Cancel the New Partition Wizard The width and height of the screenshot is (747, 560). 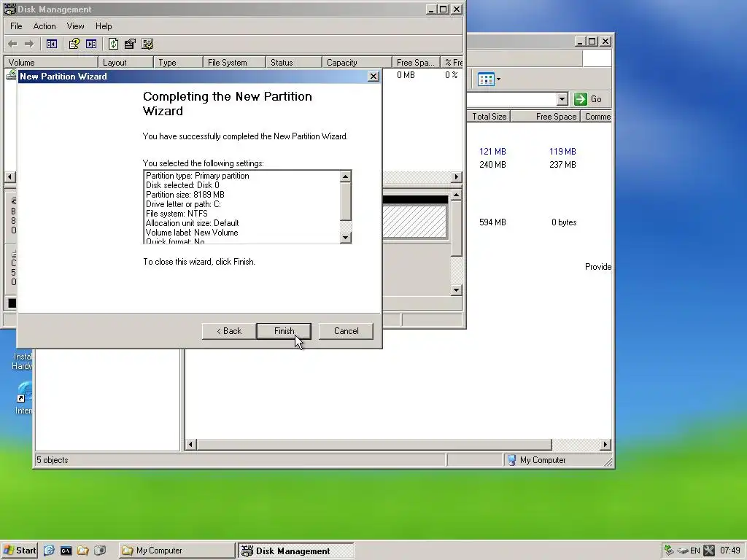pos(346,331)
